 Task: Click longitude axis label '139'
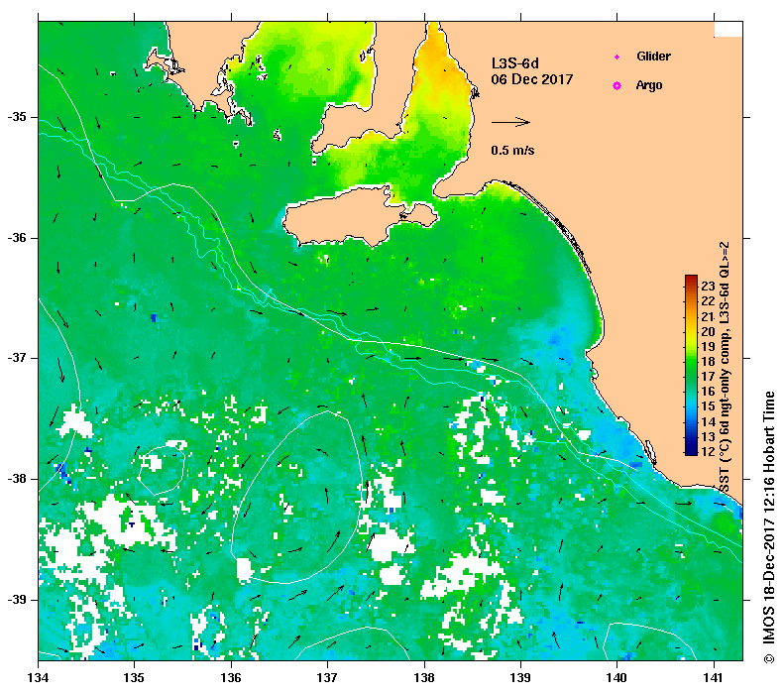(521, 678)
